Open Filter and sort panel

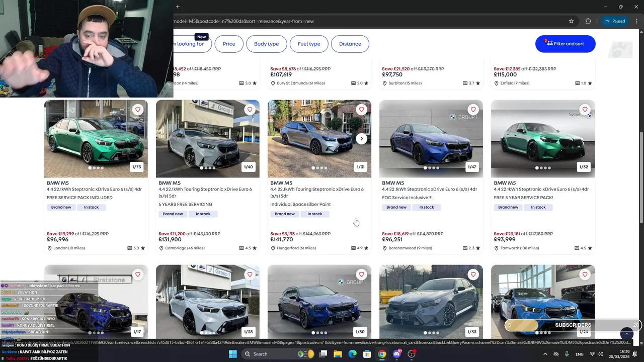(566, 44)
